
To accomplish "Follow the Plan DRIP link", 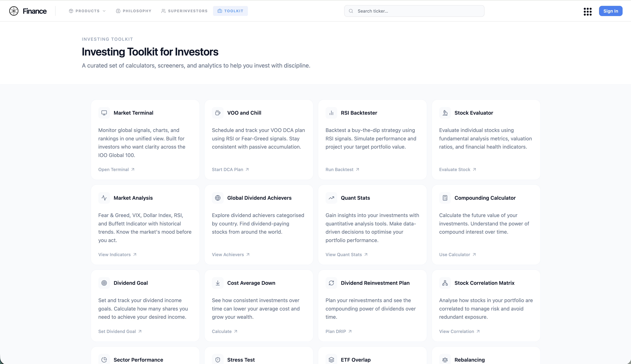I will tap(339, 332).
